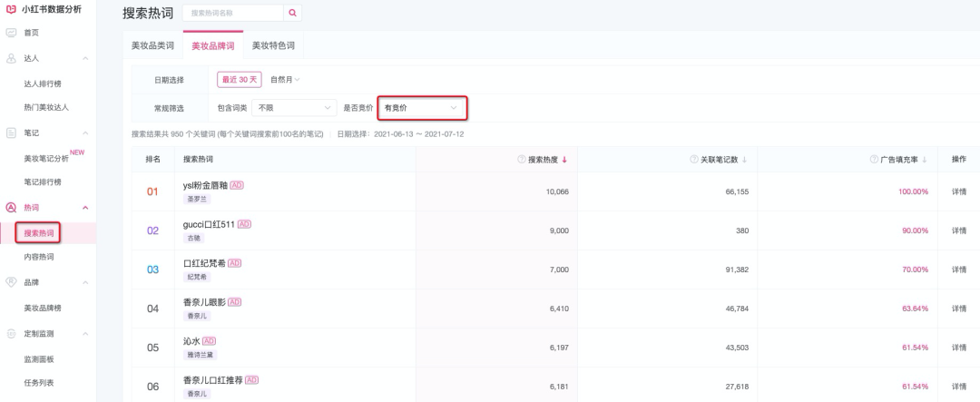The width and height of the screenshot is (980, 402).
Task: Click 详情 for 香奈儿口红推荐 row
Action: pyautogui.click(x=959, y=387)
